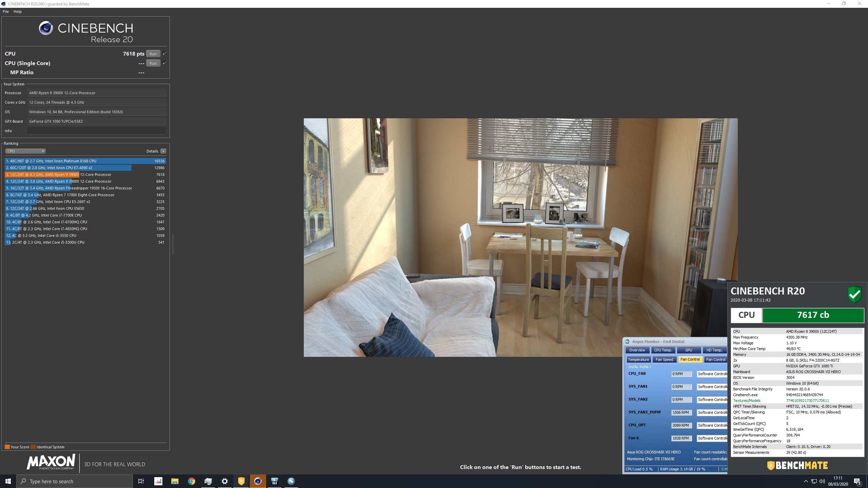Open the network status tray icon
The image size is (868, 488).
[x=814, y=481]
